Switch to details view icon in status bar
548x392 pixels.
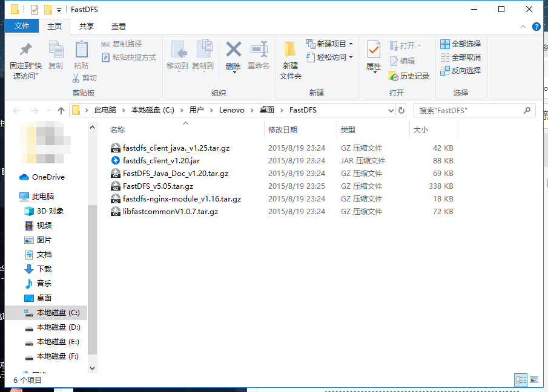point(521,380)
